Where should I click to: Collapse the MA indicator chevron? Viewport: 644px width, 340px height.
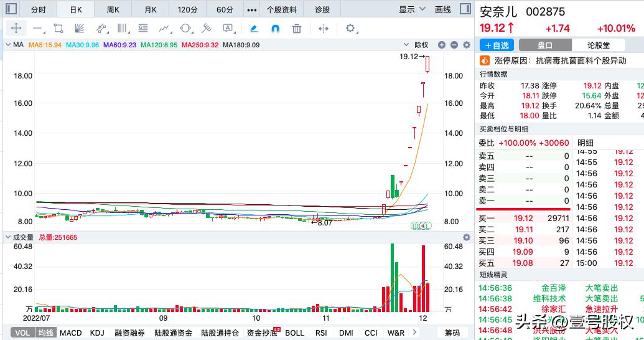(x=7, y=45)
